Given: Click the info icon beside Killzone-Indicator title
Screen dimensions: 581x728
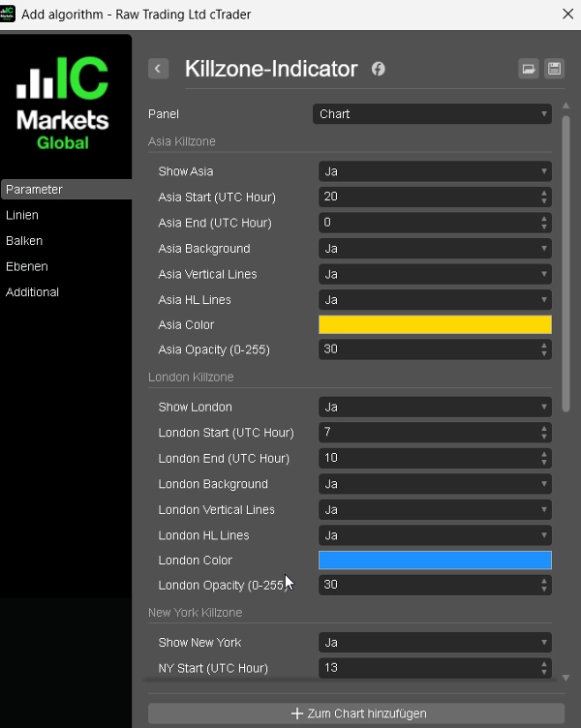Looking at the screenshot, I should tap(379, 69).
